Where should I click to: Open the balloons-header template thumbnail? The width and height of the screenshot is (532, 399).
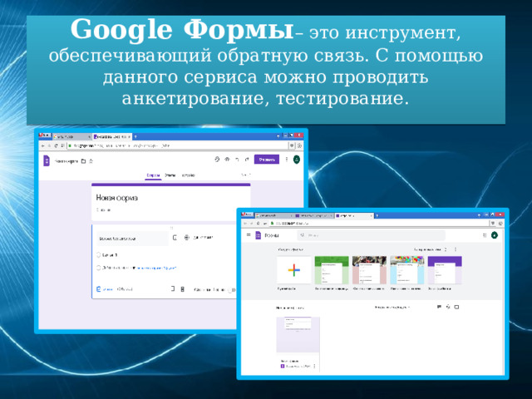[x=407, y=270]
